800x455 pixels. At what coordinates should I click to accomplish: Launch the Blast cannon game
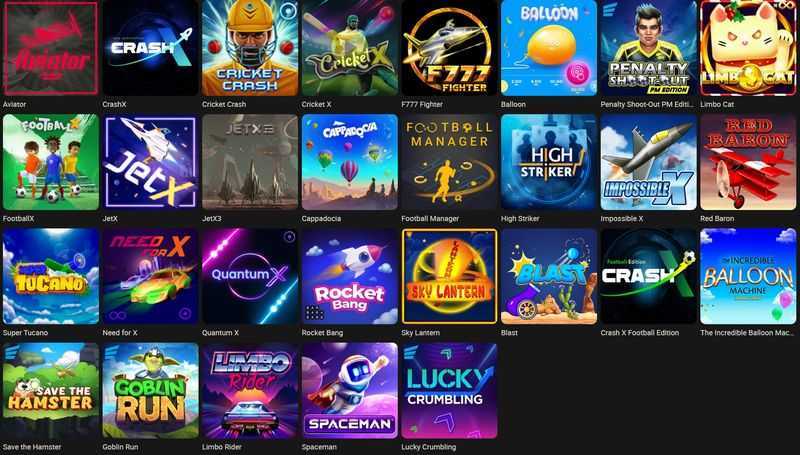point(549,276)
